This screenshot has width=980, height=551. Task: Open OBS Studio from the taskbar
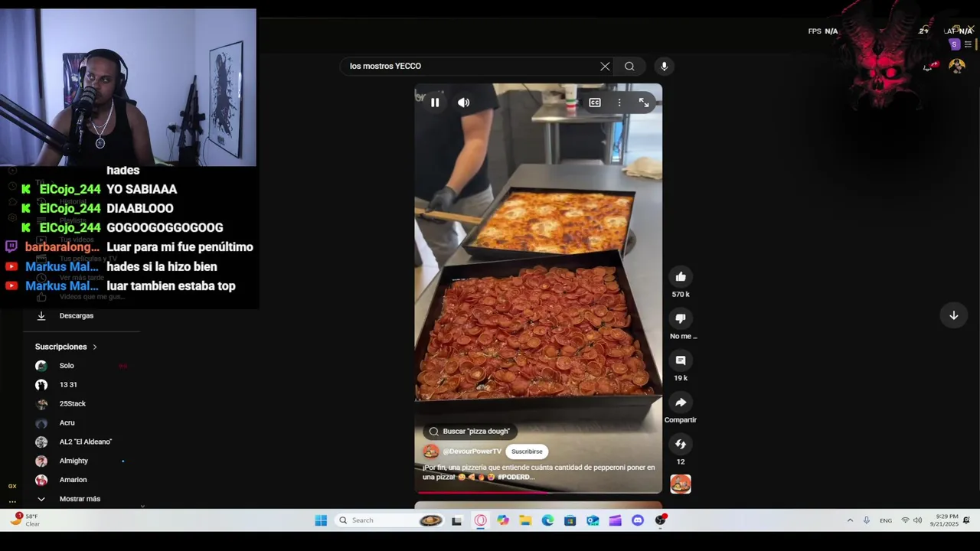click(661, 520)
